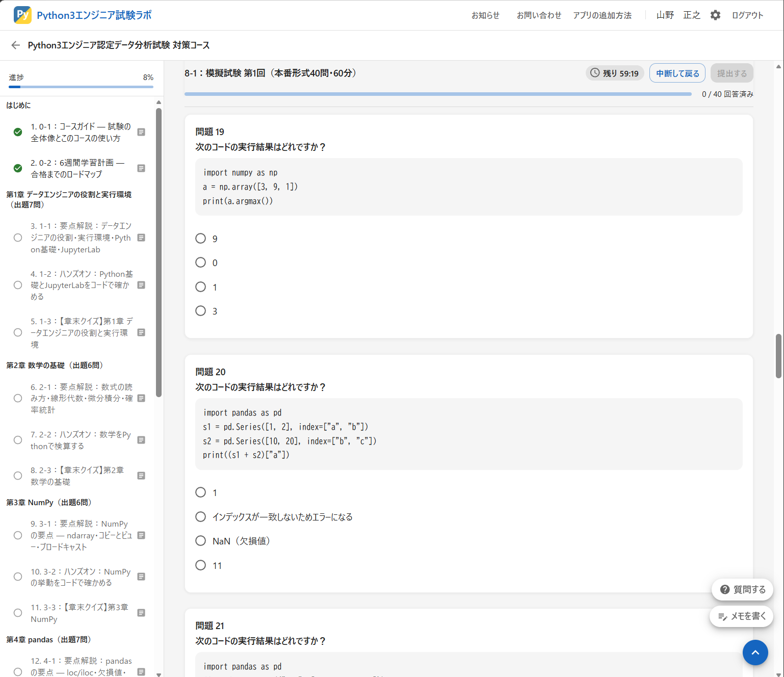Click the round scroll-to-top arrow button
This screenshot has height=677, width=784.
(x=755, y=653)
